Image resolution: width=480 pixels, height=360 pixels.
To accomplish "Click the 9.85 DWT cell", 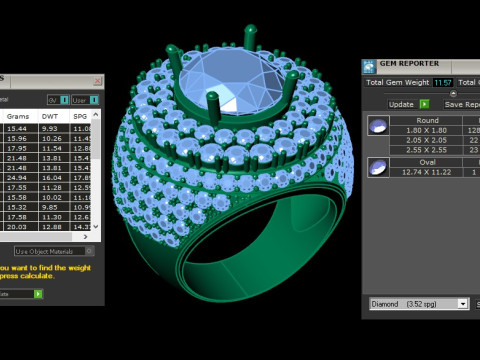I will pyautogui.click(x=54, y=207).
